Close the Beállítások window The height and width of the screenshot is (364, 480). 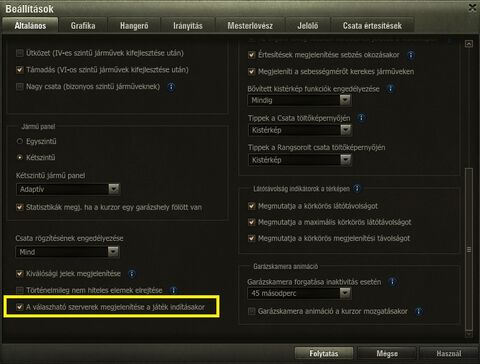coord(472,7)
